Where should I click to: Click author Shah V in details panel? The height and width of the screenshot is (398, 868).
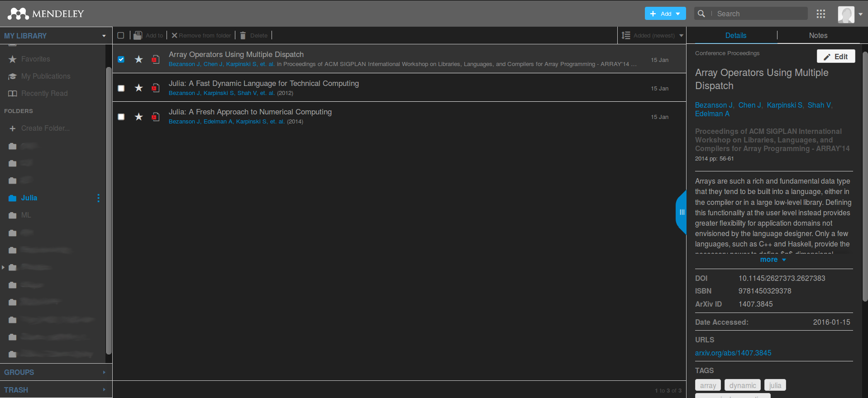820,105
